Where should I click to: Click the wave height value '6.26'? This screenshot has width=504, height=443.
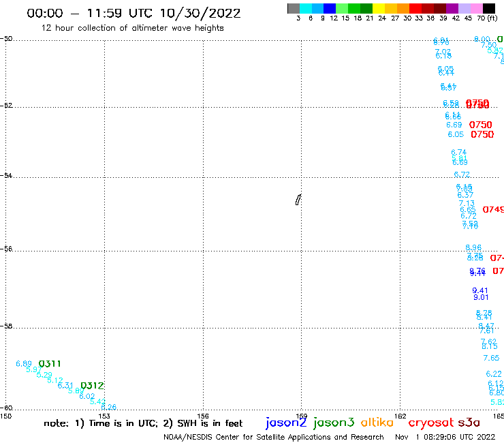109,407
